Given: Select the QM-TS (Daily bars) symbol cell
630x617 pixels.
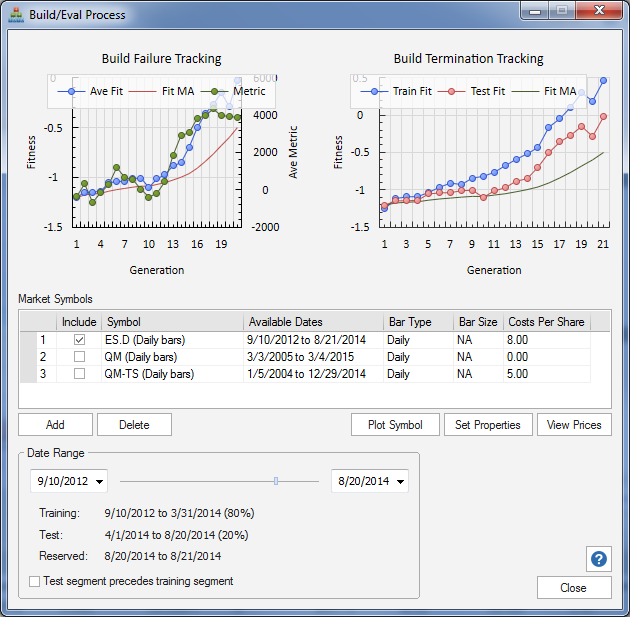Looking at the screenshot, I should pyautogui.click(x=172, y=374).
